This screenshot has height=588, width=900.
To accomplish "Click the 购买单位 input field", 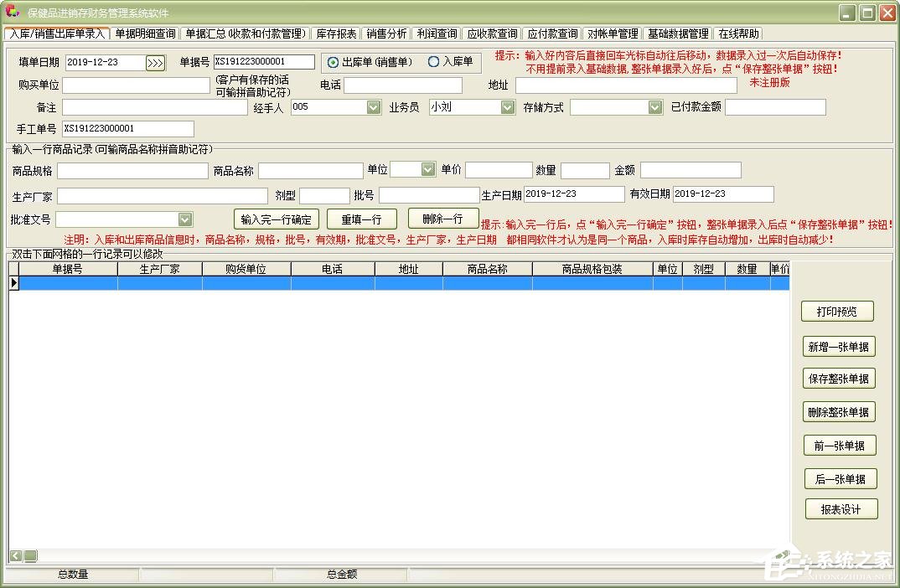I will point(136,85).
